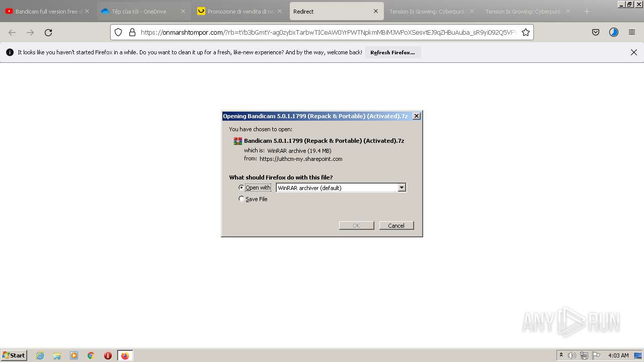
Task: Open the Windows Start menu
Action: (14, 355)
